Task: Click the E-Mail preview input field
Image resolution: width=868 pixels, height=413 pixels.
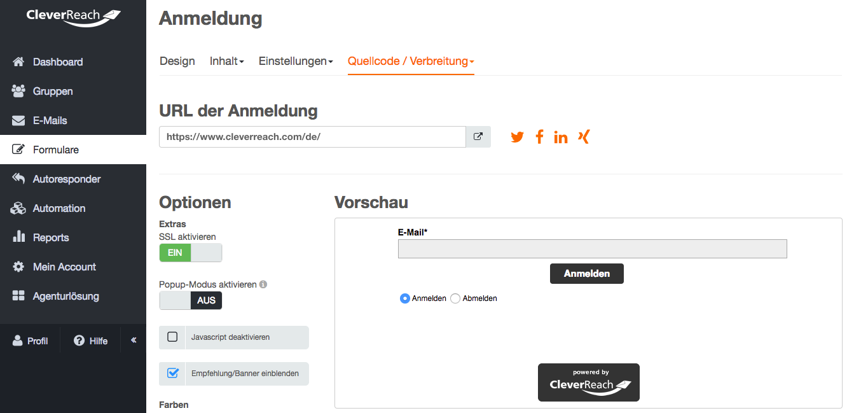Action: 593,249
